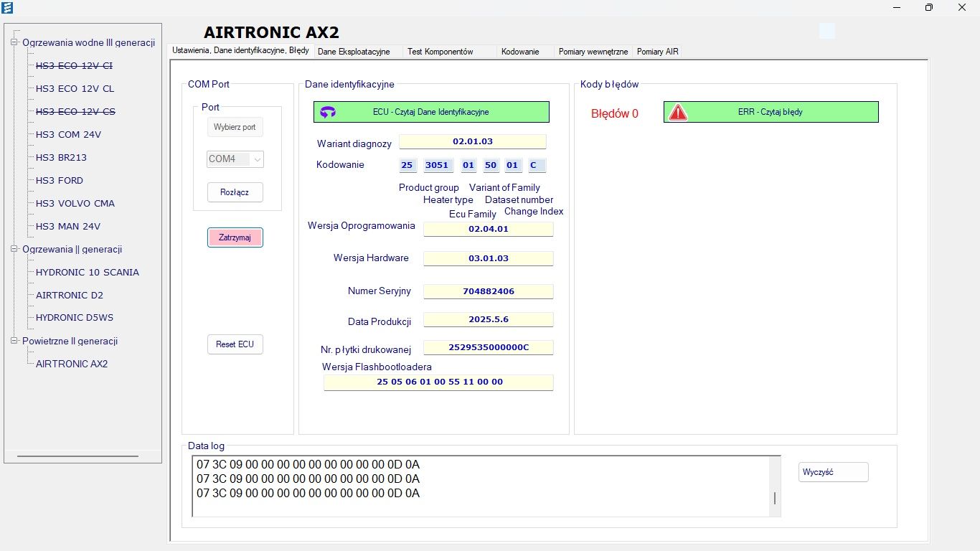Click ECU - Czytaj Dane Identyfikacyjne button

[x=431, y=112]
